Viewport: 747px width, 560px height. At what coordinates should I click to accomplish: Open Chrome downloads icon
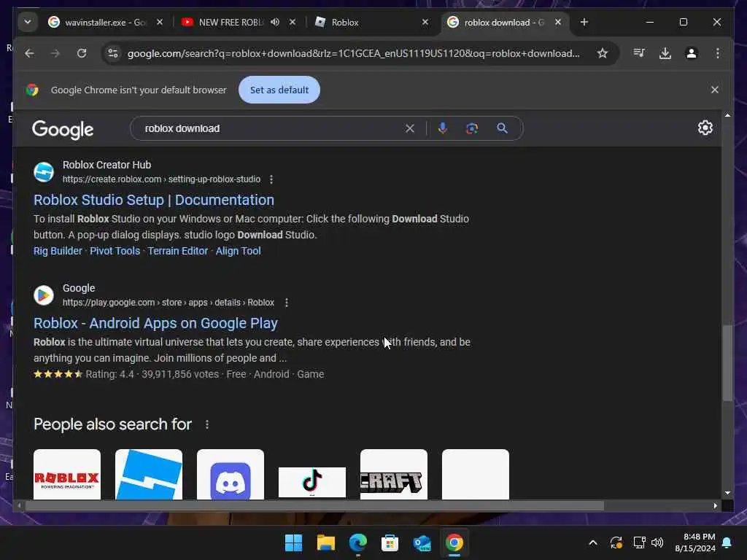[665, 53]
